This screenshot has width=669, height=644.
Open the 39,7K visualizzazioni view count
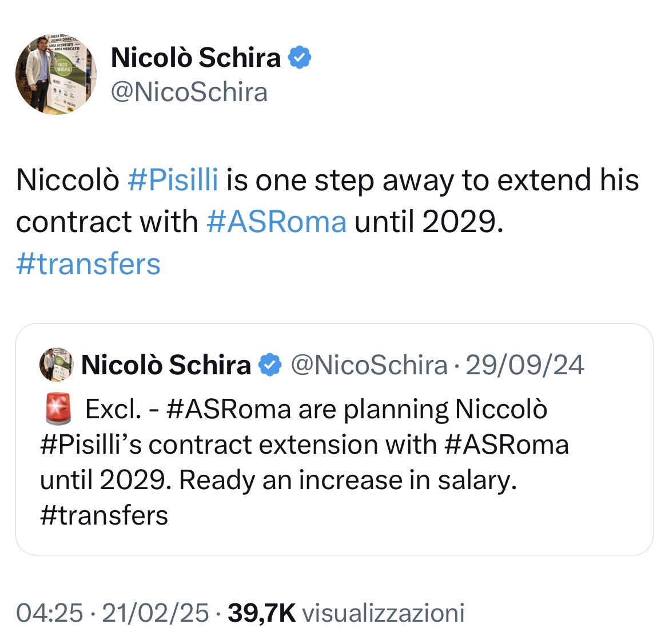(x=346, y=613)
